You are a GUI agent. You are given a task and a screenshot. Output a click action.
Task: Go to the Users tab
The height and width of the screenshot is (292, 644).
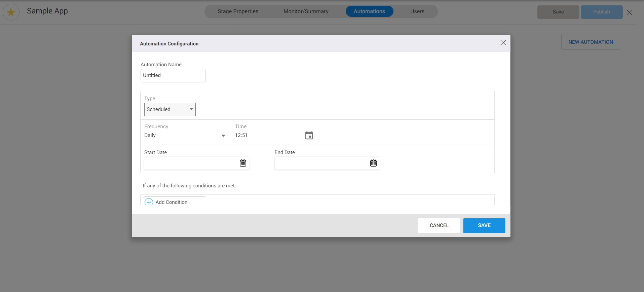[417, 11]
